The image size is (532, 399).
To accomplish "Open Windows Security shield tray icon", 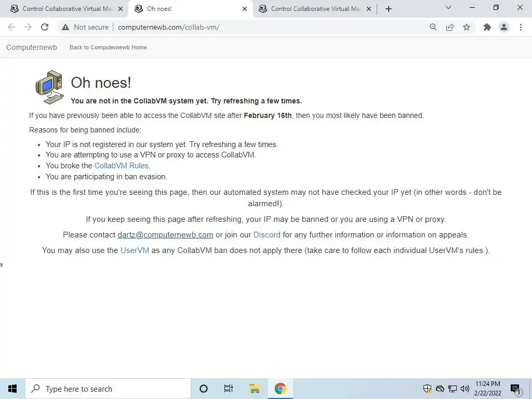I will click(427, 389).
